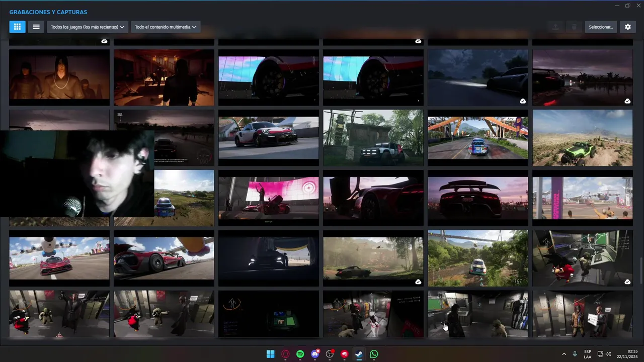This screenshot has height=362, width=644.
Task: Open characters in green-board room screenshot
Action: pyautogui.click(x=583, y=258)
